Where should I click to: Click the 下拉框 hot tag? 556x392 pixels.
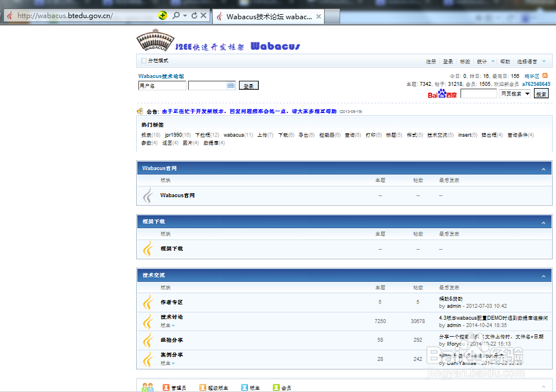click(x=203, y=135)
